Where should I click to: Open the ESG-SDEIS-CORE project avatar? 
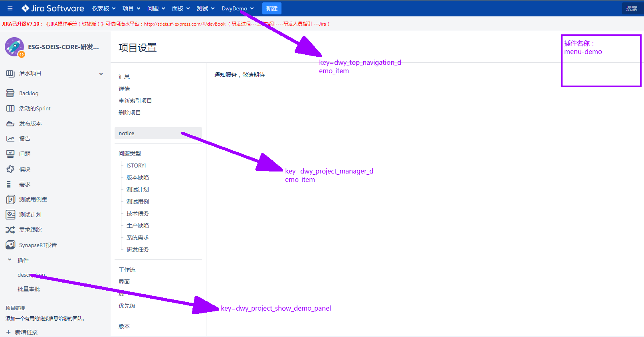pos(14,47)
